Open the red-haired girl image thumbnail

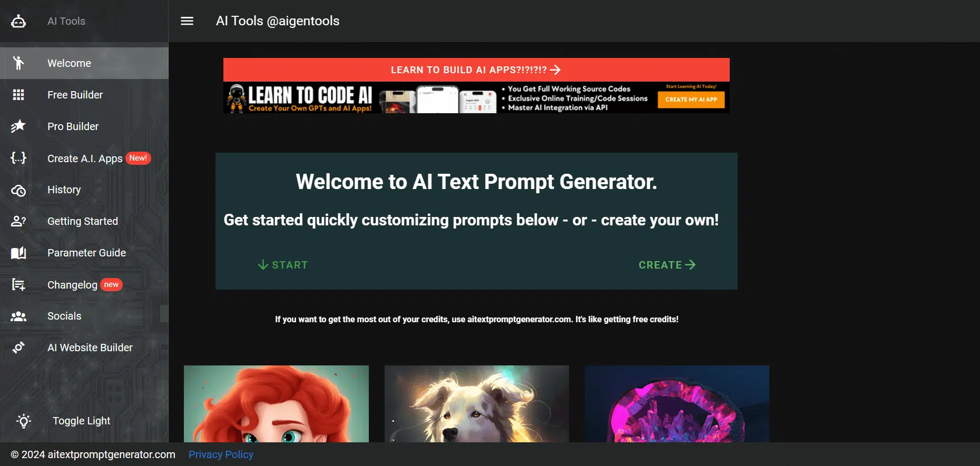coord(276,404)
